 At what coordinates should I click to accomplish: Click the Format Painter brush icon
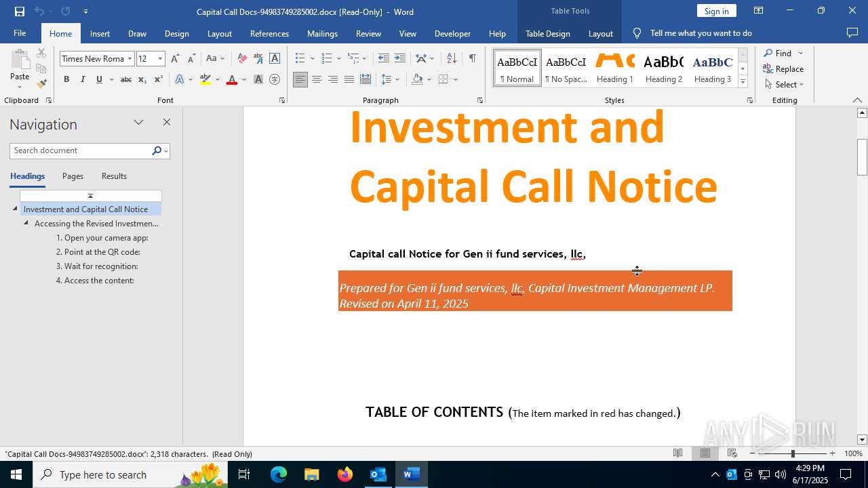click(41, 84)
